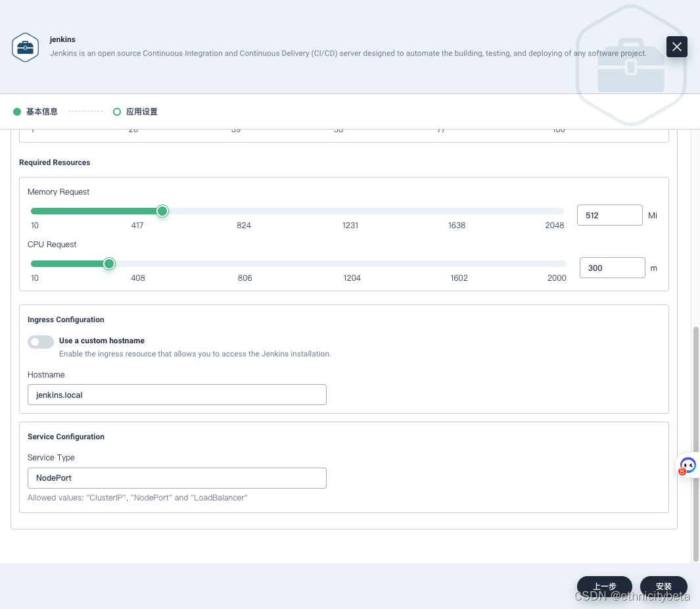Click the vertical scrollbar of the dialog
The image size is (700, 609).
tap(695, 444)
